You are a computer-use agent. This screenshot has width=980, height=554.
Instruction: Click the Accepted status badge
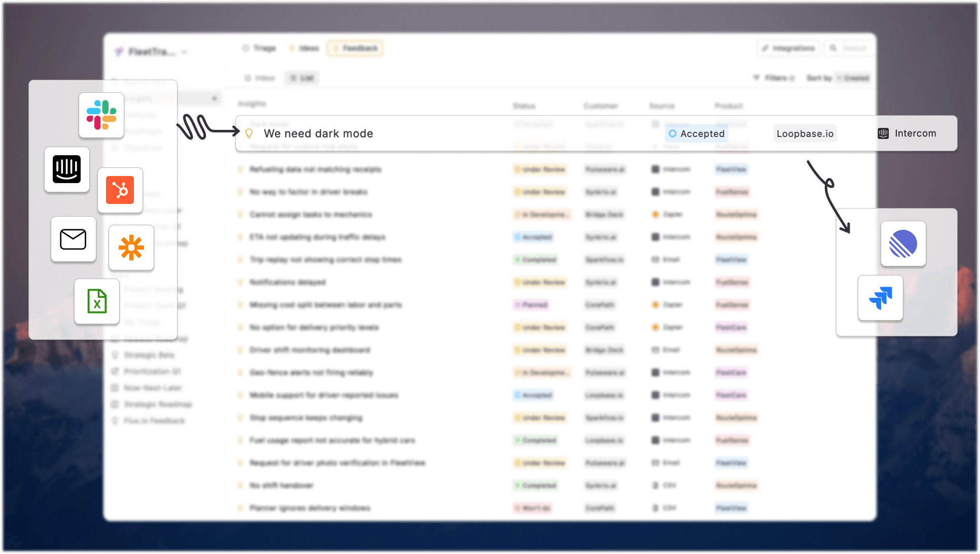(x=696, y=133)
